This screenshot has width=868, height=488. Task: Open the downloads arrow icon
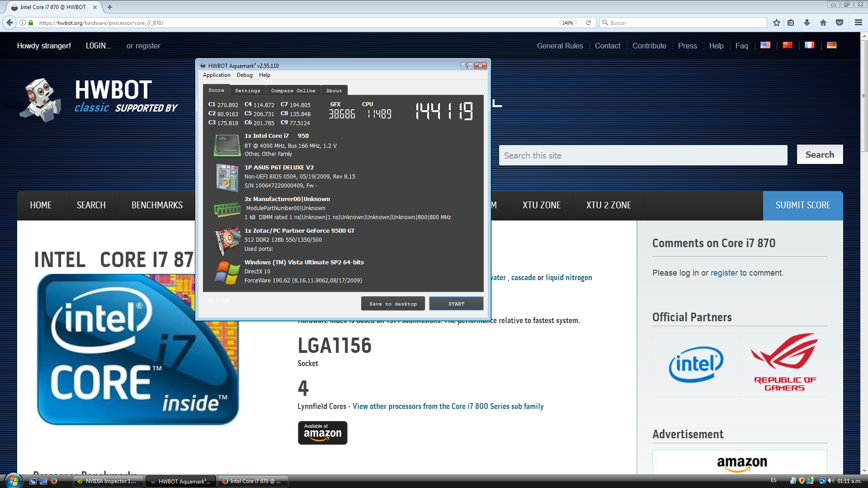[x=807, y=23]
